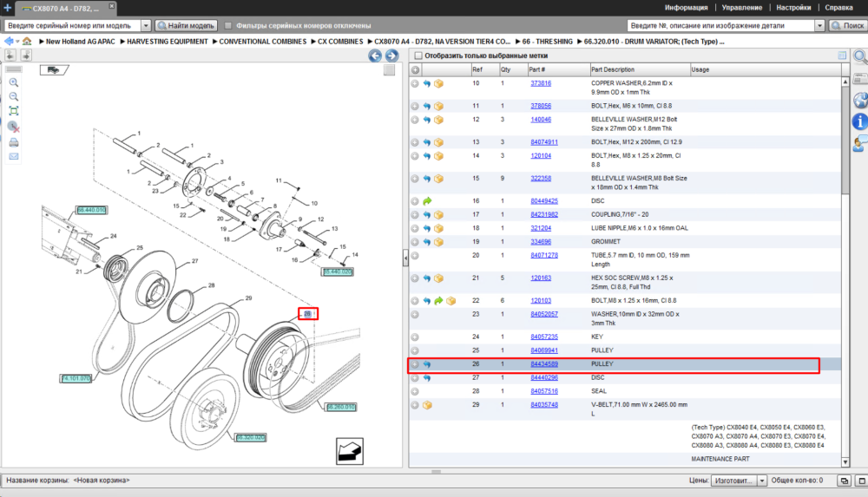The width and height of the screenshot is (868, 497).
Task: Open part search field dropdown arrow
Action: [x=819, y=25]
